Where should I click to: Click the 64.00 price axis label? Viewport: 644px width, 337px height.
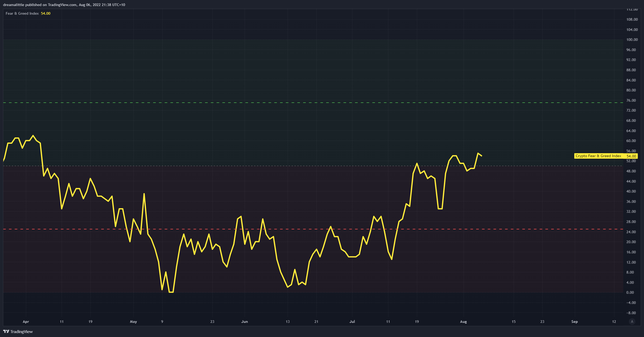[631, 131]
